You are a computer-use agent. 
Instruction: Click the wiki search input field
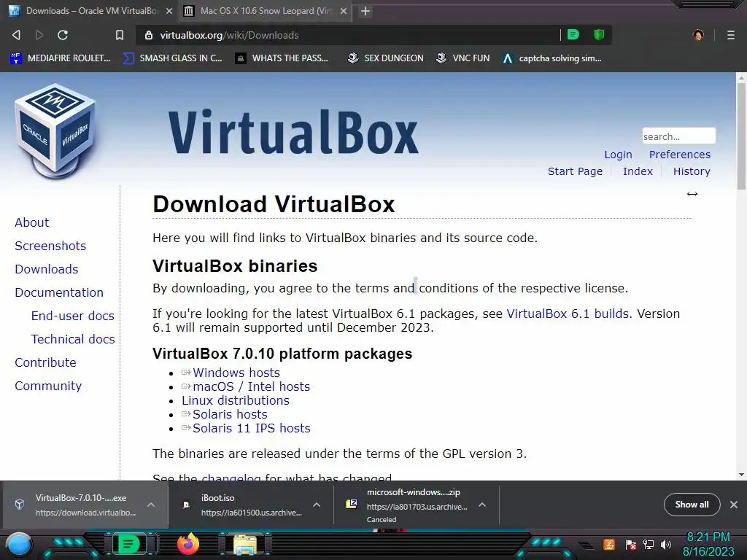(x=678, y=136)
